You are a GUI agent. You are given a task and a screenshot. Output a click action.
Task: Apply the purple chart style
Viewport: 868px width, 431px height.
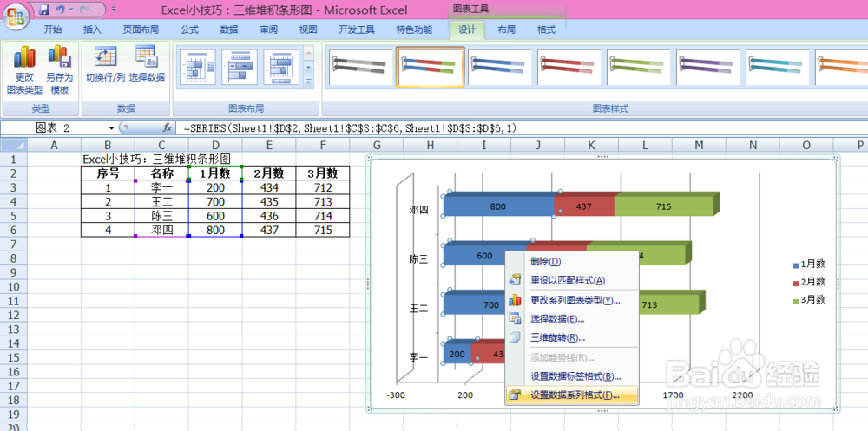(708, 68)
